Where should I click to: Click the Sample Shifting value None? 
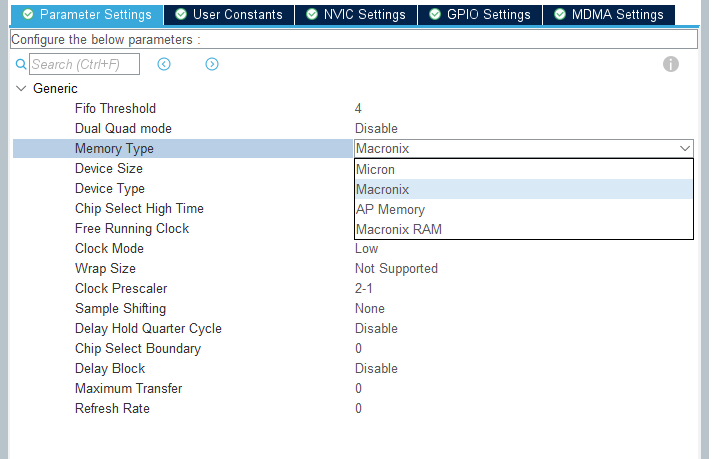click(370, 308)
